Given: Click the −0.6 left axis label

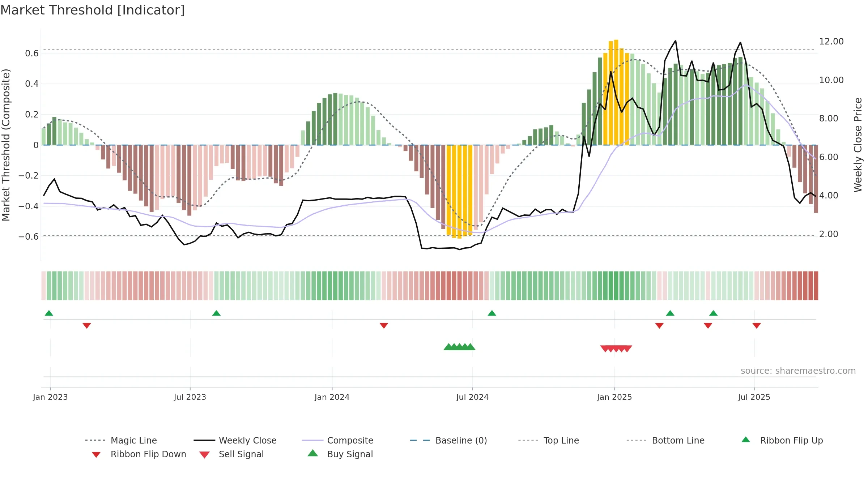Looking at the screenshot, I should pos(28,237).
